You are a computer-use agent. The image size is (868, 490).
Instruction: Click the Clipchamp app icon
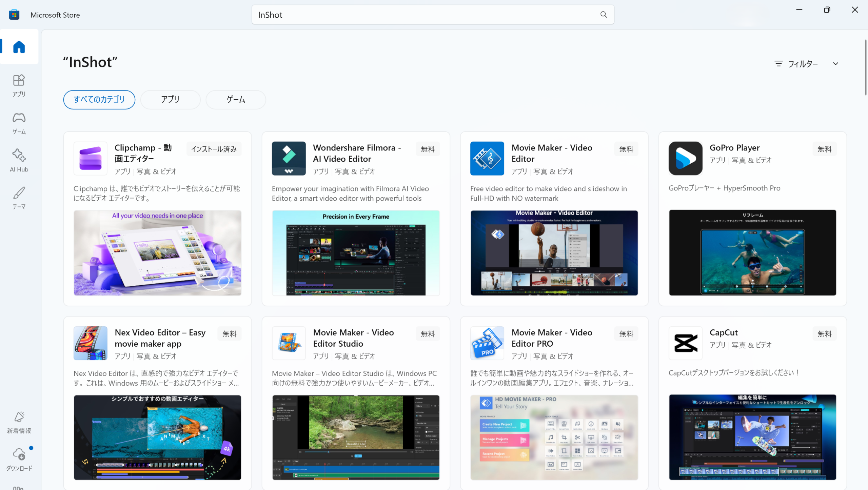point(90,158)
